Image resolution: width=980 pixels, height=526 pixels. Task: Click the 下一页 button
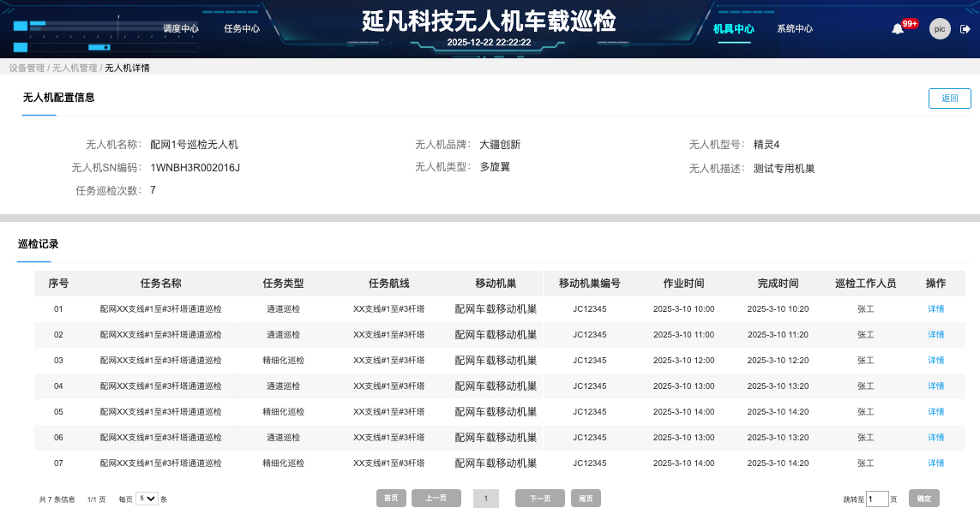539,498
